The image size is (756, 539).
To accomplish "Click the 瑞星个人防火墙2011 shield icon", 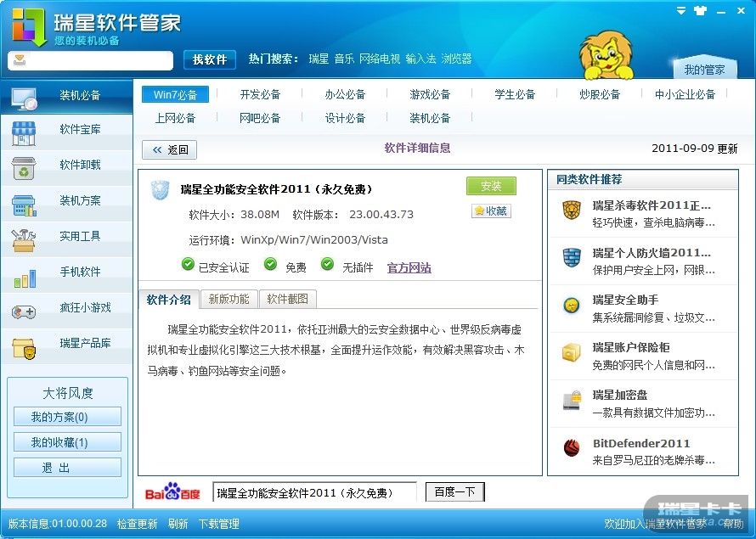I will 572,257.
